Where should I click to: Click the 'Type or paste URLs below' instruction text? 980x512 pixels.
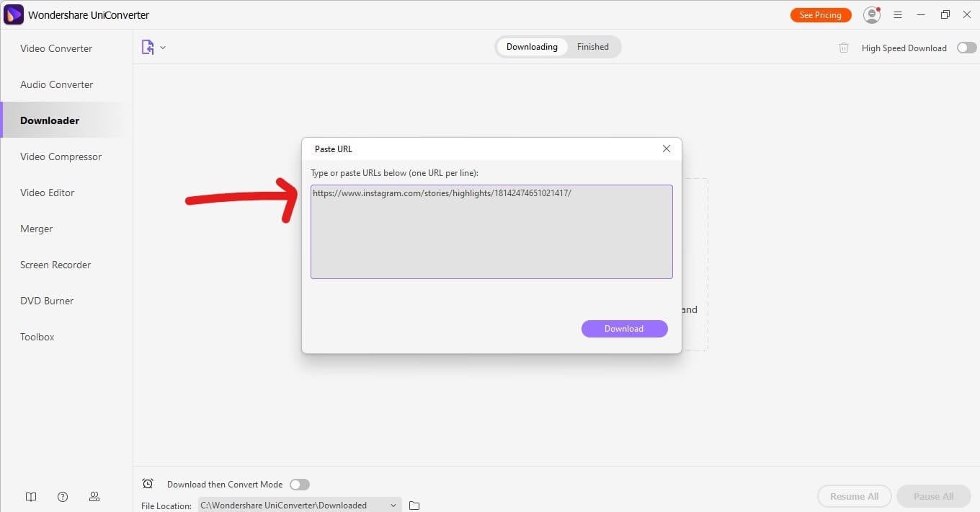tap(394, 173)
